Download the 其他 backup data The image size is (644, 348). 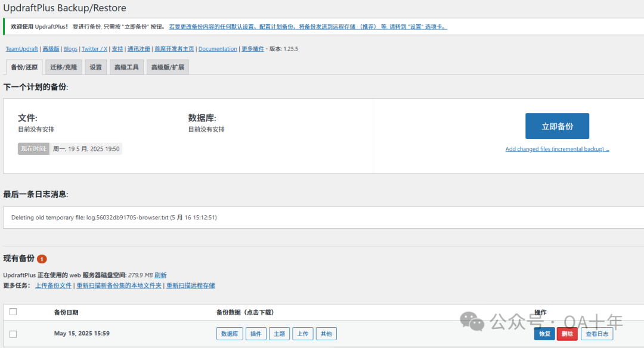(x=326, y=334)
